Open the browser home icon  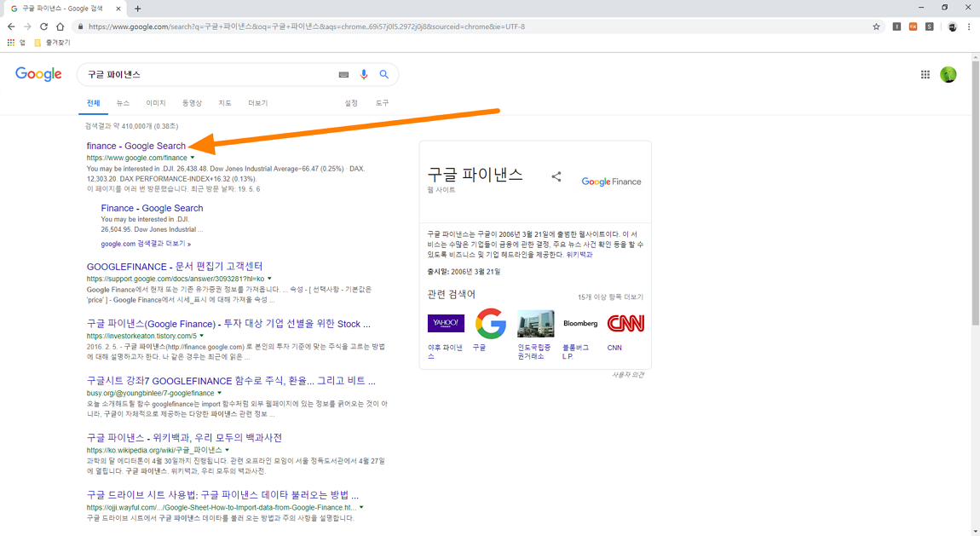[60, 27]
